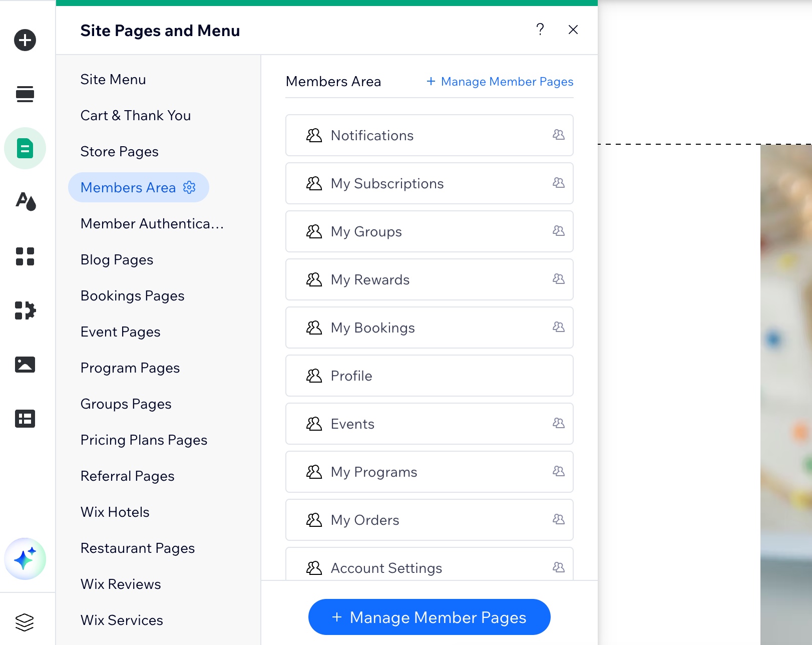Open the Site Design text-and-drop icon
Viewport: 812px width, 645px height.
pyautogui.click(x=25, y=201)
